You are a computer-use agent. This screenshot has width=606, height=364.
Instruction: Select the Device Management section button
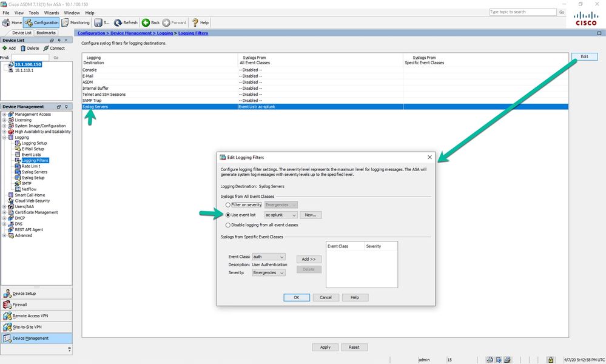[36, 338]
